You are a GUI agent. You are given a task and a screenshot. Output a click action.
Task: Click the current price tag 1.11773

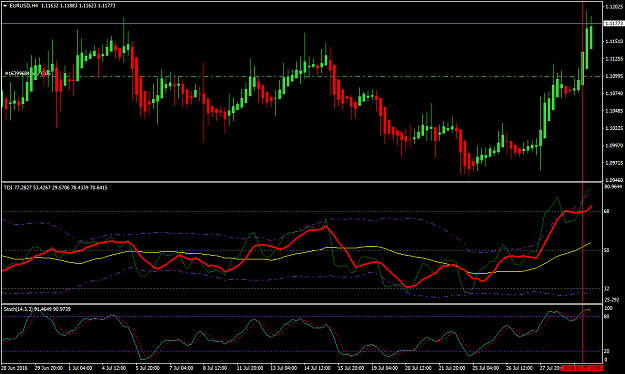coord(614,24)
